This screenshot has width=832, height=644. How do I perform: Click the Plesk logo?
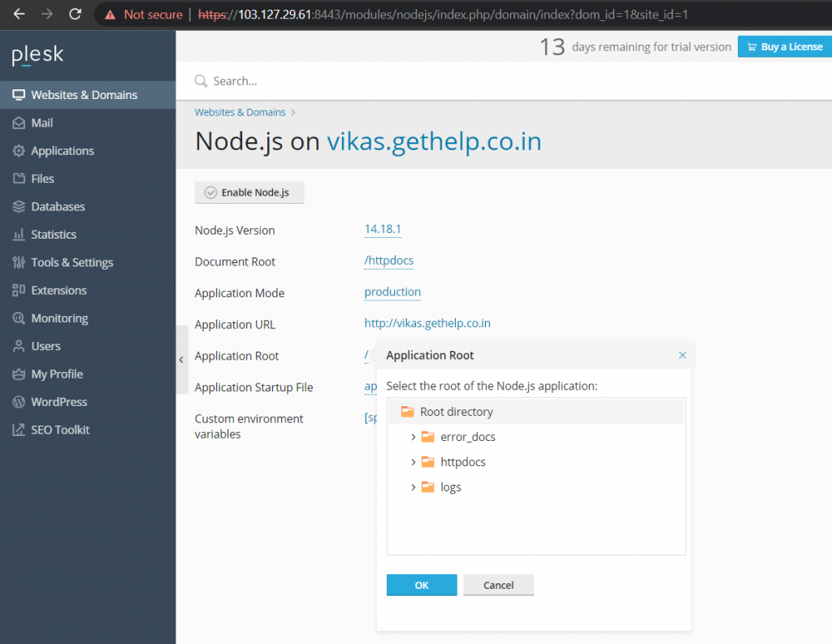[37, 54]
